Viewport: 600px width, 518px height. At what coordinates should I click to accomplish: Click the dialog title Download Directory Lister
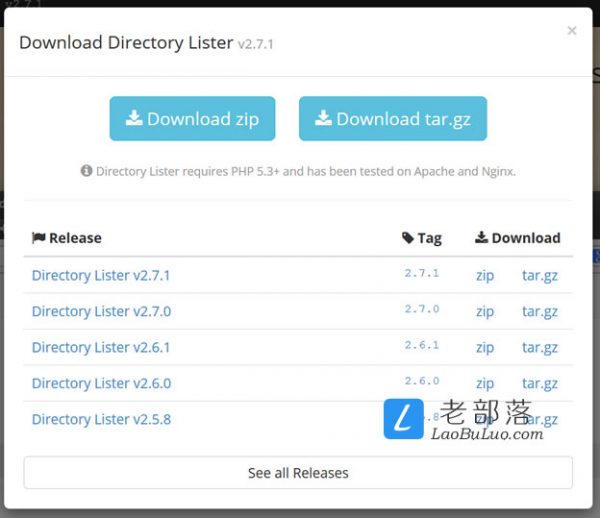coord(126,42)
